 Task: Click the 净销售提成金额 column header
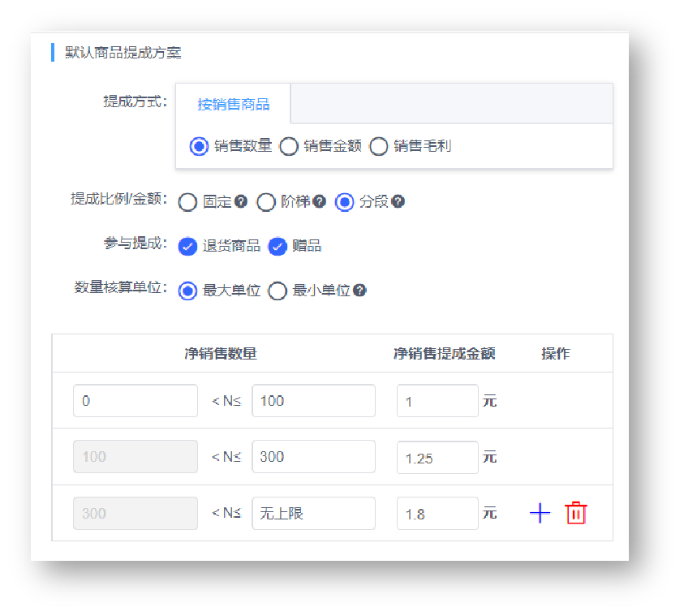tap(444, 353)
